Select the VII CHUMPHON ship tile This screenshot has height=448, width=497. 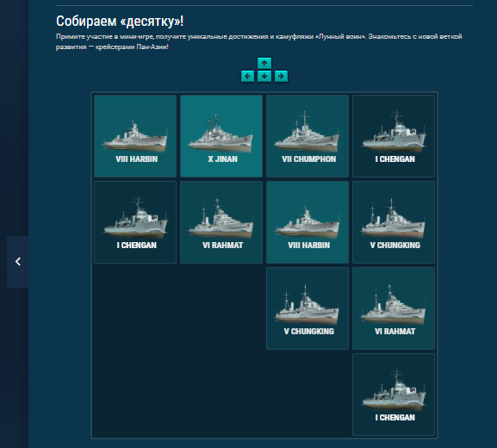pos(308,136)
